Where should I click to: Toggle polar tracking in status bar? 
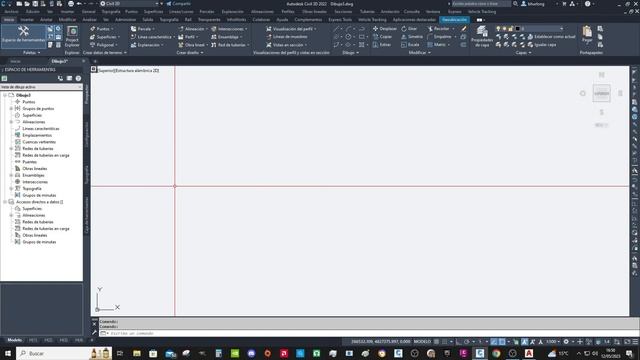tap(467, 342)
